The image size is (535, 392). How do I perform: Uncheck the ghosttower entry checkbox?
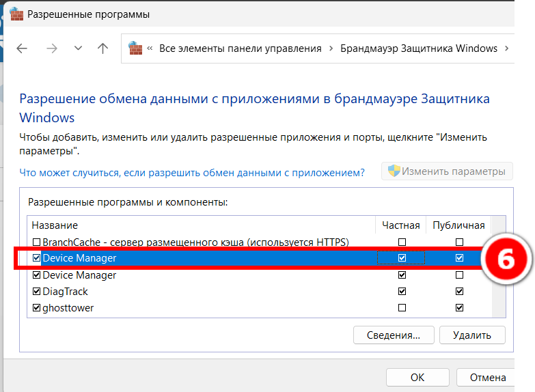(36, 308)
